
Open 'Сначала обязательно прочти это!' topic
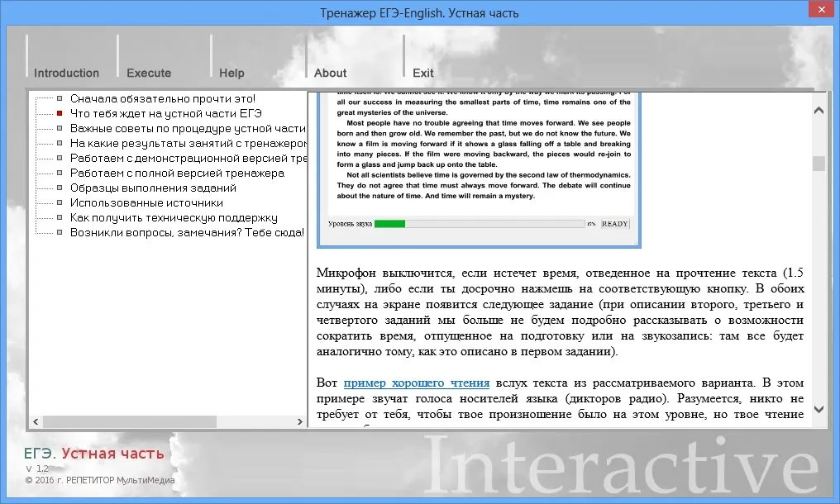point(163,98)
